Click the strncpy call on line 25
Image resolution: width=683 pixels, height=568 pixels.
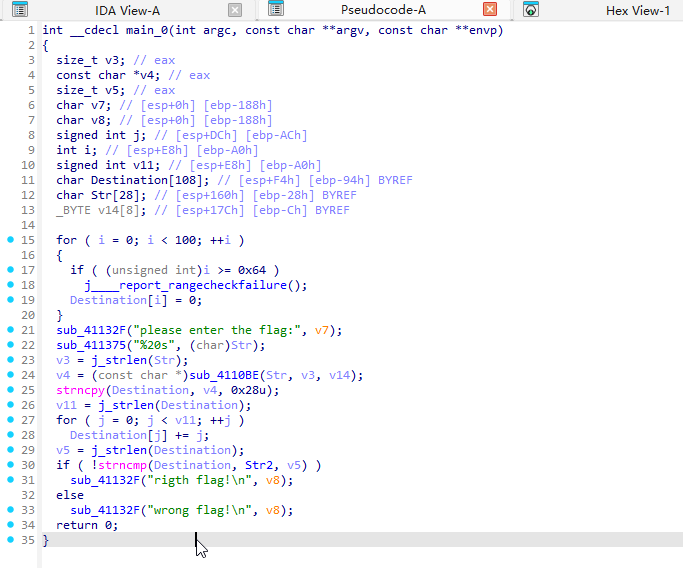(80, 390)
